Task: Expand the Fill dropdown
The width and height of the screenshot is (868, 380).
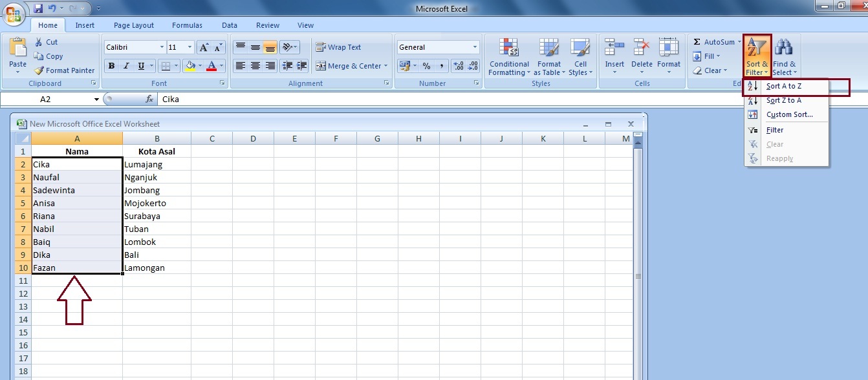Action: [718, 56]
